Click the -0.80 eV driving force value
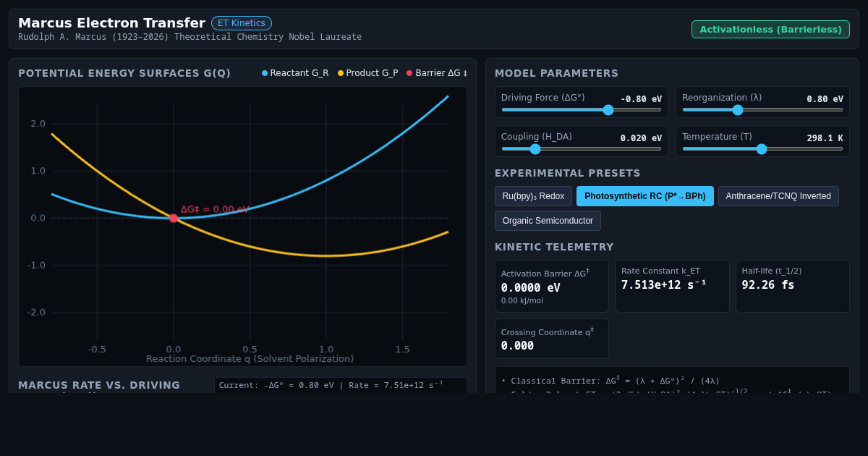The width and height of the screenshot is (868, 456). 641,99
